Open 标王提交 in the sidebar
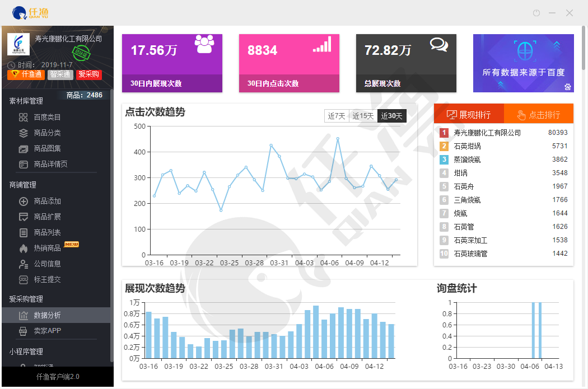Screen dimensions: 588x389 click(x=47, y=279)
